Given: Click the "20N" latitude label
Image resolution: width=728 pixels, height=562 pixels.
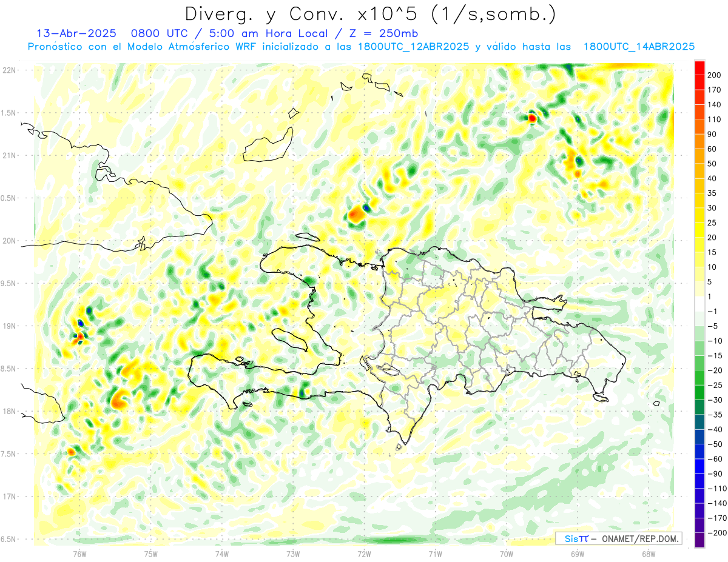Looking at the screenshot, I should coord(9,241).
